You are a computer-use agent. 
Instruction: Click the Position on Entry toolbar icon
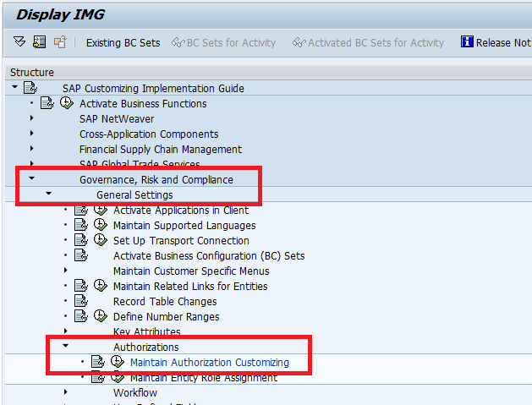[x=40, y=42]
